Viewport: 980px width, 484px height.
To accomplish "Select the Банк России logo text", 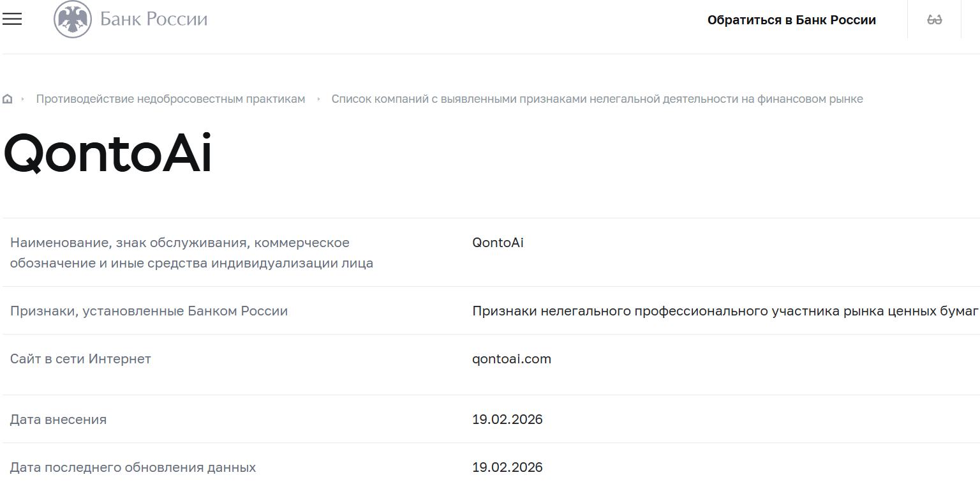I will point(152,19).
